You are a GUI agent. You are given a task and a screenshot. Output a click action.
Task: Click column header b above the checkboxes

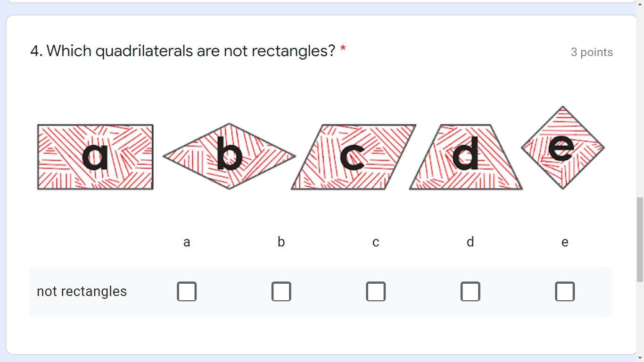(x=281, y=242)
